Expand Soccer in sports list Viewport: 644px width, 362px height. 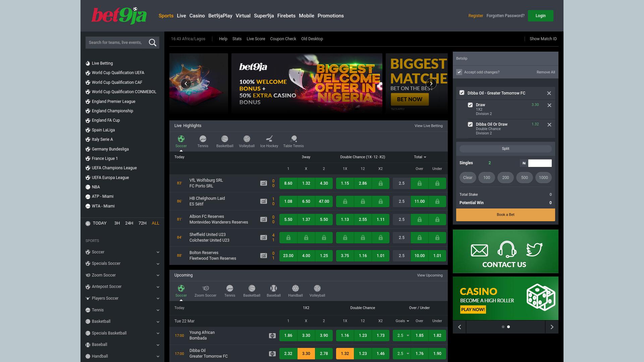(x=158, y=252)
